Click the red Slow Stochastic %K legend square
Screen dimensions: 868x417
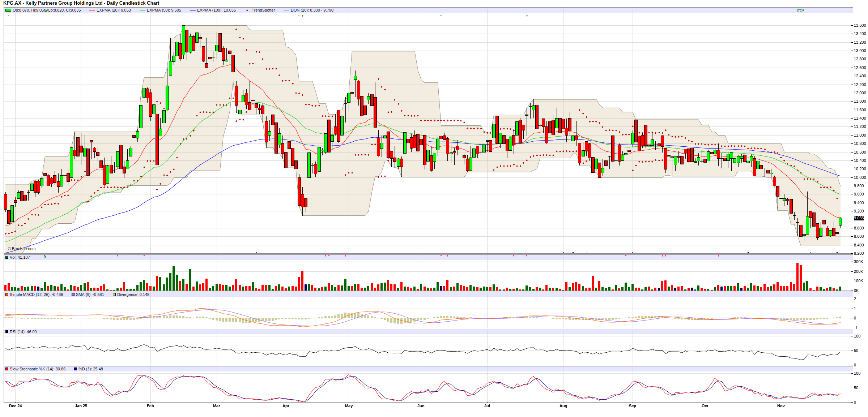point(7,369)
